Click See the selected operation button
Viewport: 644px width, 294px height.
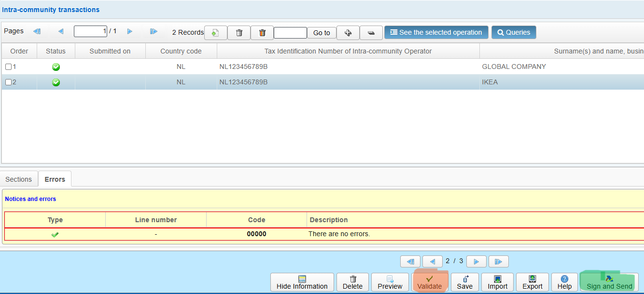[x=436, y=32]
